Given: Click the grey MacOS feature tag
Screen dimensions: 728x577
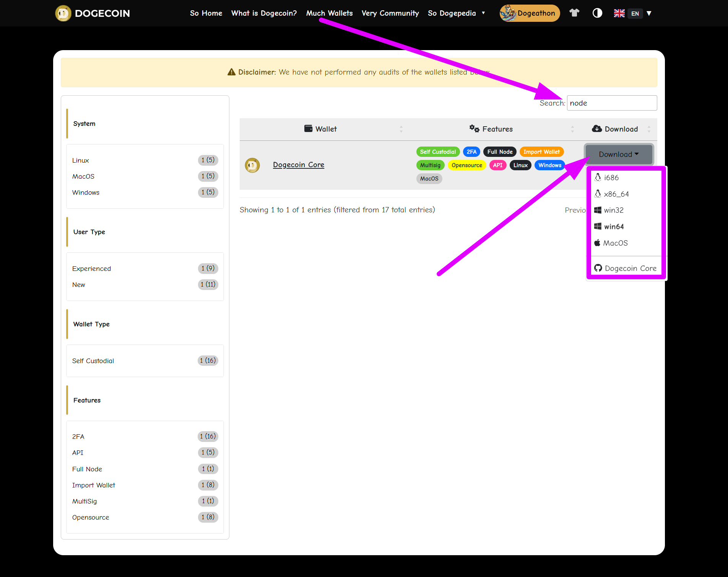Looking at the screenshot, I should point(429,179).
